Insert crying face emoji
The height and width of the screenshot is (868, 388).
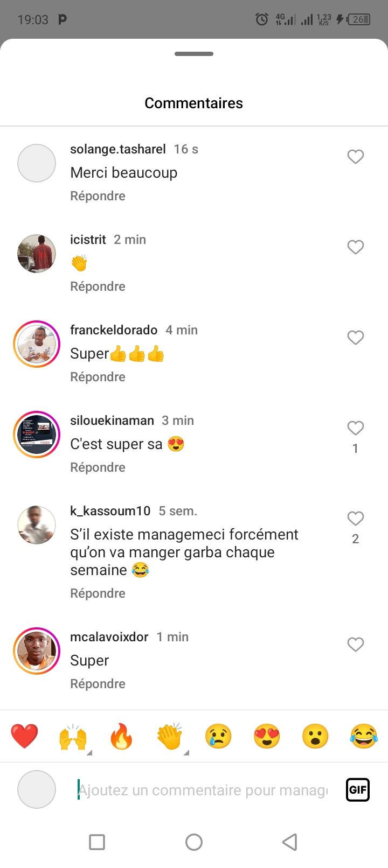pos(218,736)
